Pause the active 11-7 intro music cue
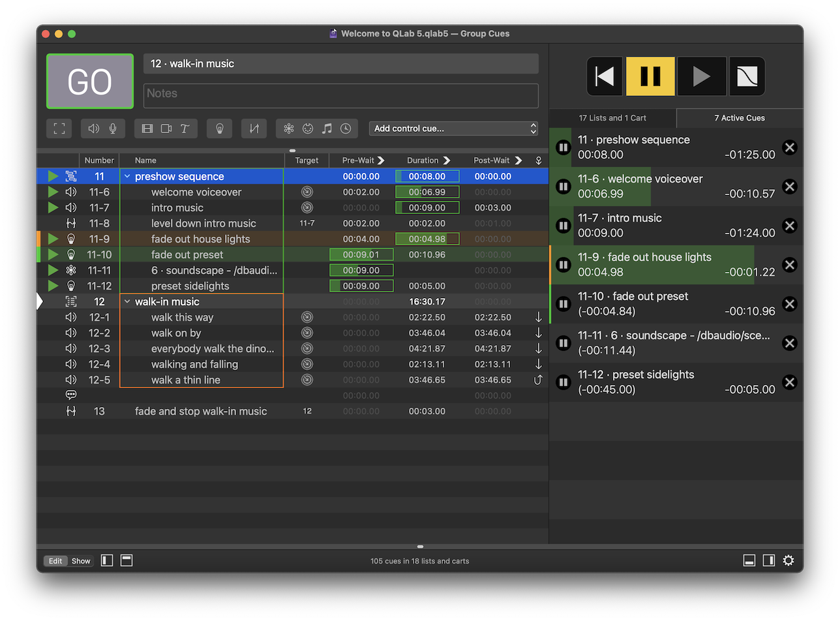 coord(562,226)
